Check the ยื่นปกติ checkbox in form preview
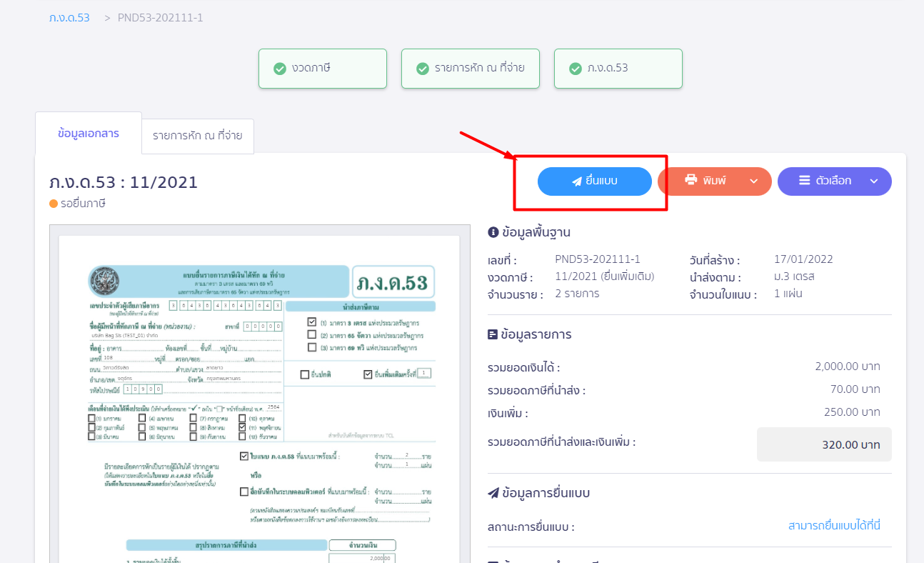 pos(305,374)
